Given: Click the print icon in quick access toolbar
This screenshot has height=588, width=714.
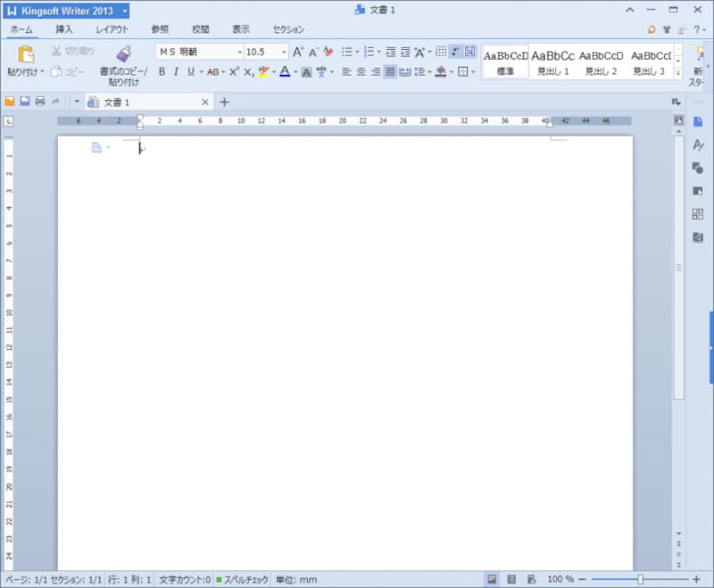Looking at the screenshot, I should pyautogui.click(x=40, y=103).
